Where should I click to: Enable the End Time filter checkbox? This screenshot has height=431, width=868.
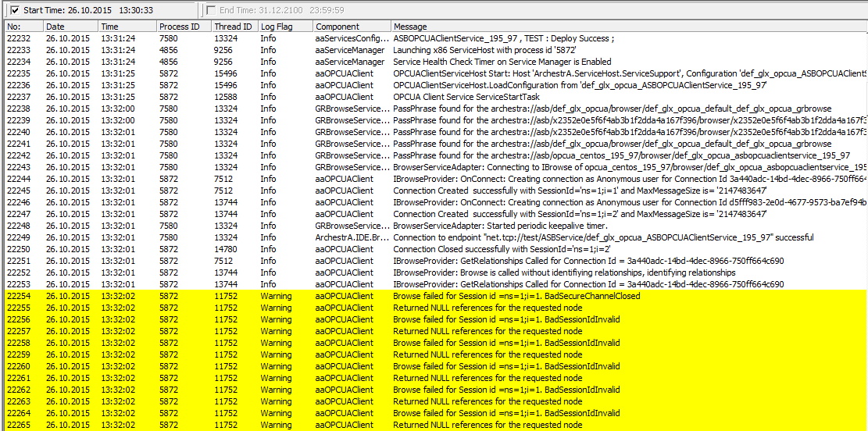[210, 10]
